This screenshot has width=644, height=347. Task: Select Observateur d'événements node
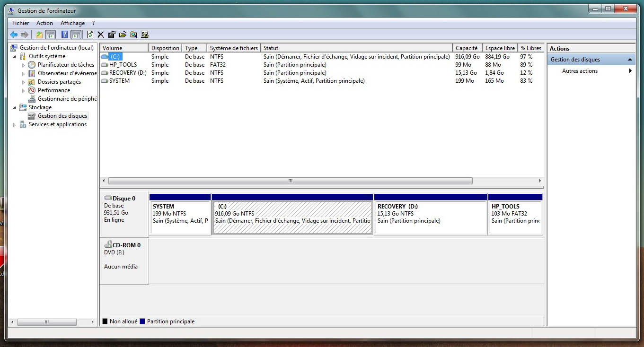pos(67,73)
